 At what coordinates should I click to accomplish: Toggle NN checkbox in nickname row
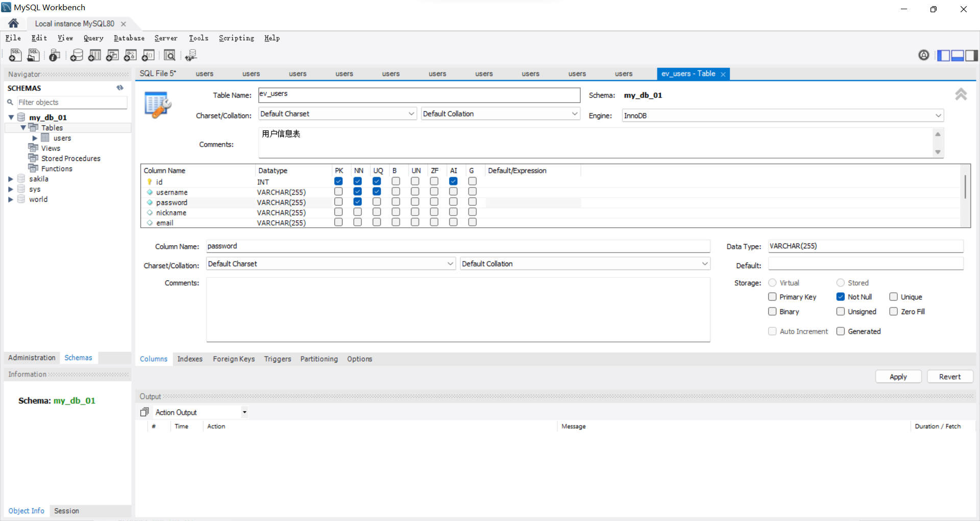358,212
